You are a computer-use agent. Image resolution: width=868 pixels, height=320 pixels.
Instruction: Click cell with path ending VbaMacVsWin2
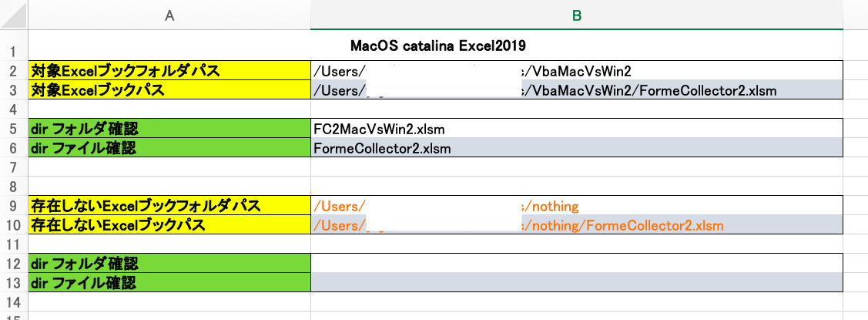(x=577, y=70)
